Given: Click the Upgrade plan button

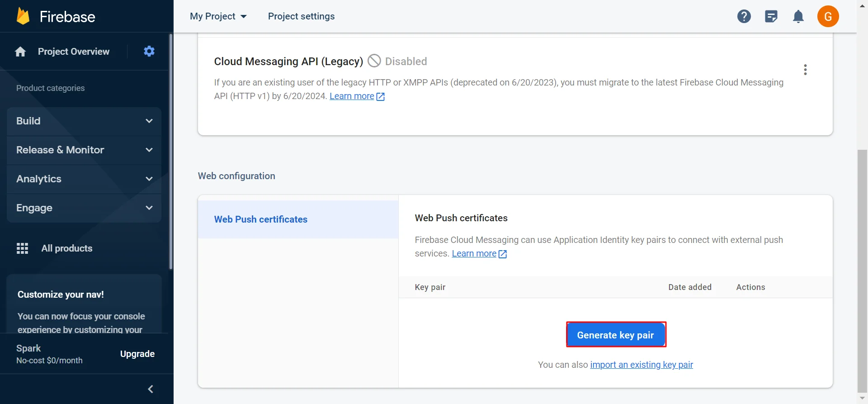Looking at the screenshot, I should pos(137,354).
